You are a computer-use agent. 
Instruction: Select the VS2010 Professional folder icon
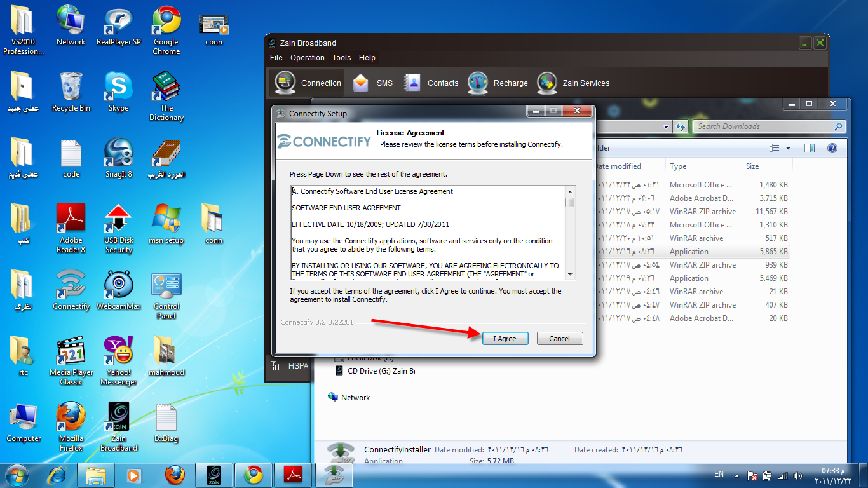[x=24, y=30]
